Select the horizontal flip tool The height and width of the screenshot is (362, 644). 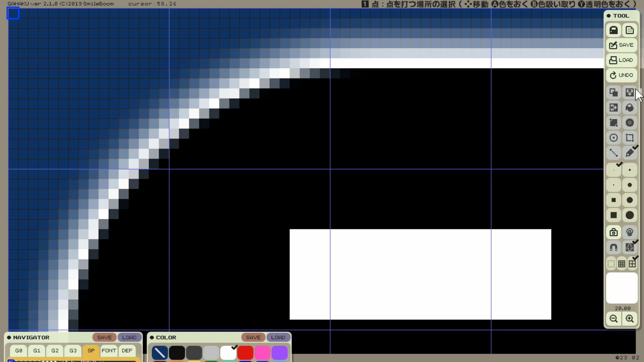point(613,108)
